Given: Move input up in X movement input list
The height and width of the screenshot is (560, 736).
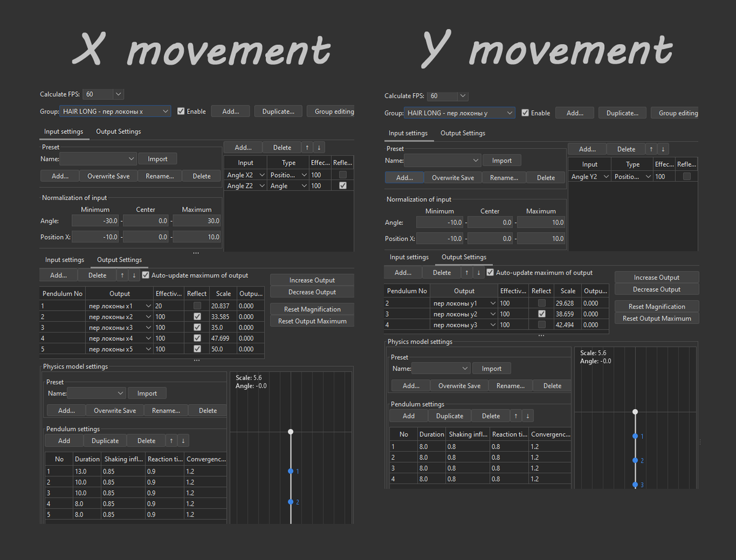Looking at the screenshot, I should [x=307, y=147].
